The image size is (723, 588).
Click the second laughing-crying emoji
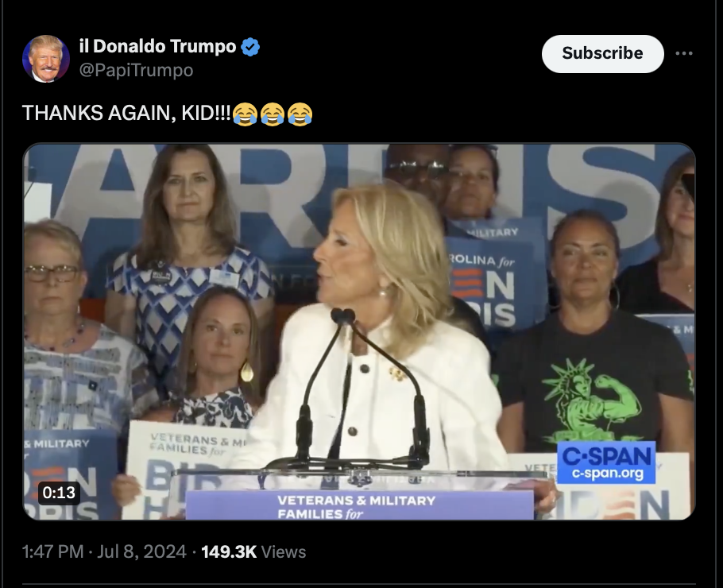pos(273,114)
